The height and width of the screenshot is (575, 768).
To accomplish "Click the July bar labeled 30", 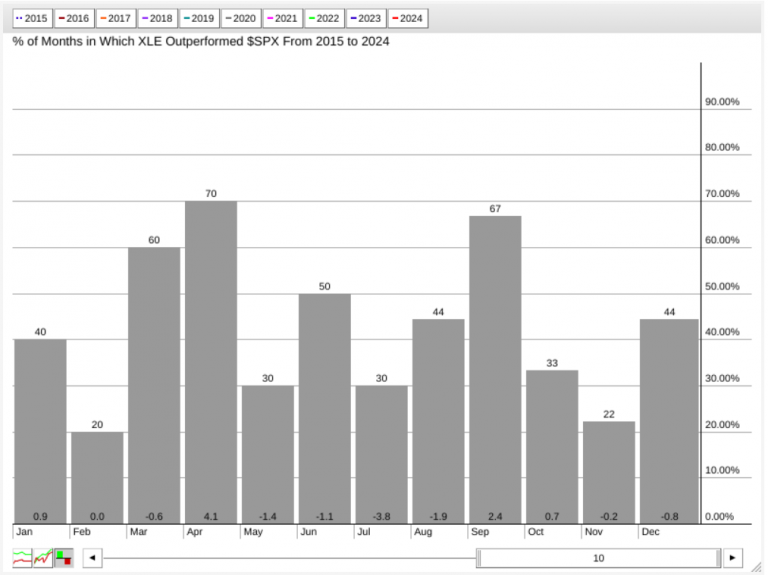I will point(381,455).
